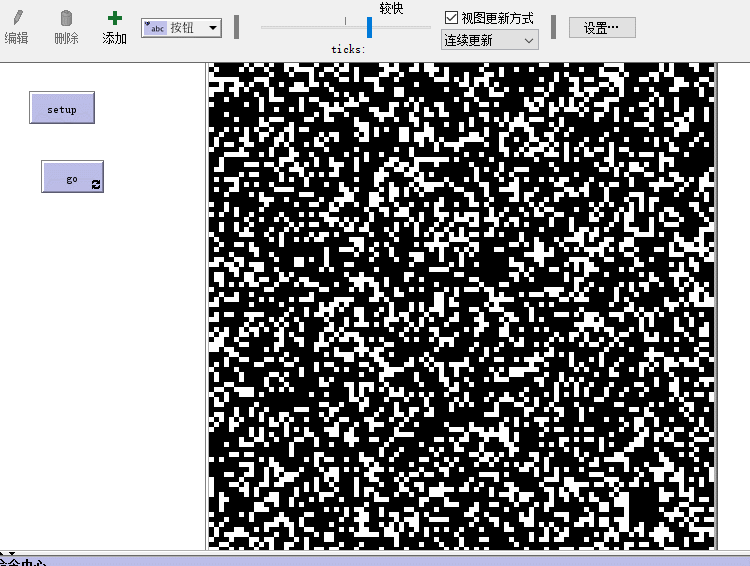This screenshot has height=566, width=750.
Task: Click the forever-loop arrows icon on go button
Action: pos(96,184)
